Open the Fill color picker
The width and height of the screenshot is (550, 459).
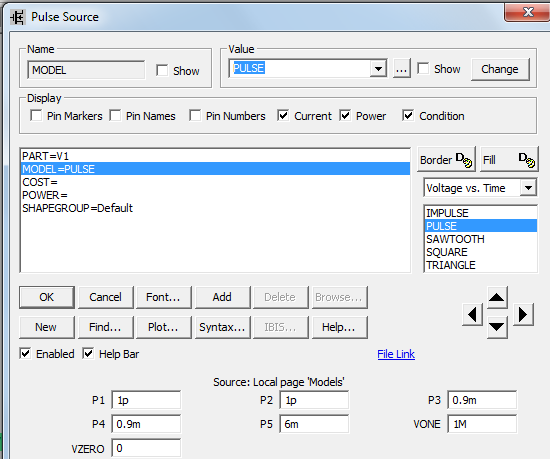[509, 160]
